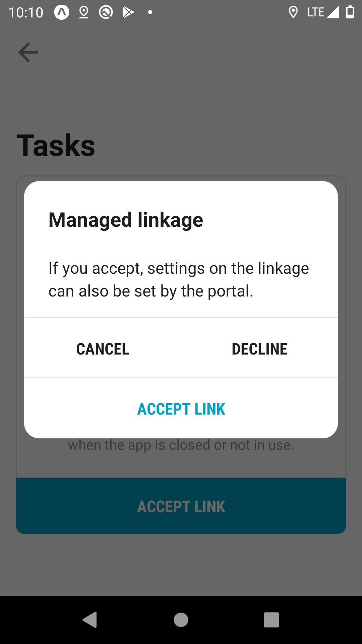Viewport: 362px width, 644px height.
Task: Tap the Managed linkage dialog title
Action: [x=126, y=220]
